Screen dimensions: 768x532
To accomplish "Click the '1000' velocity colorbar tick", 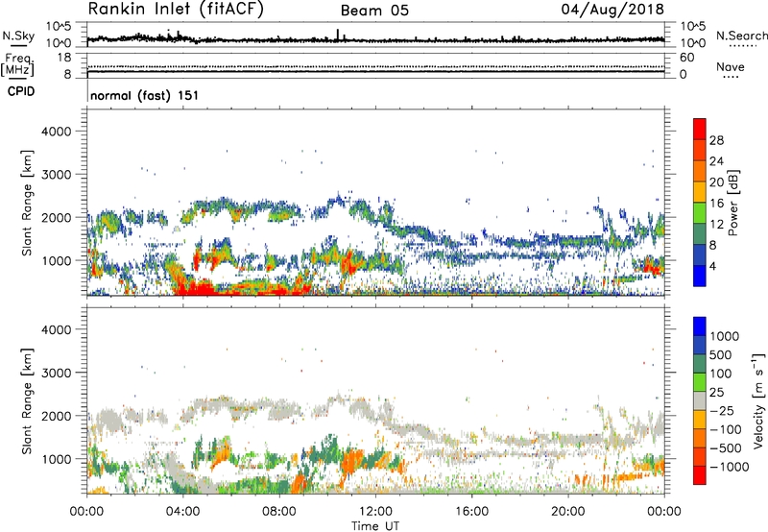I will [724, 336].
